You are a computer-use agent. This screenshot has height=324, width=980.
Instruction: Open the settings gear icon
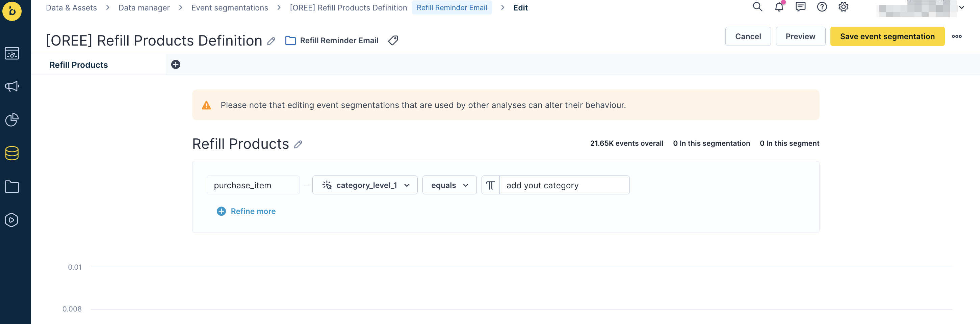coord(844,7)
